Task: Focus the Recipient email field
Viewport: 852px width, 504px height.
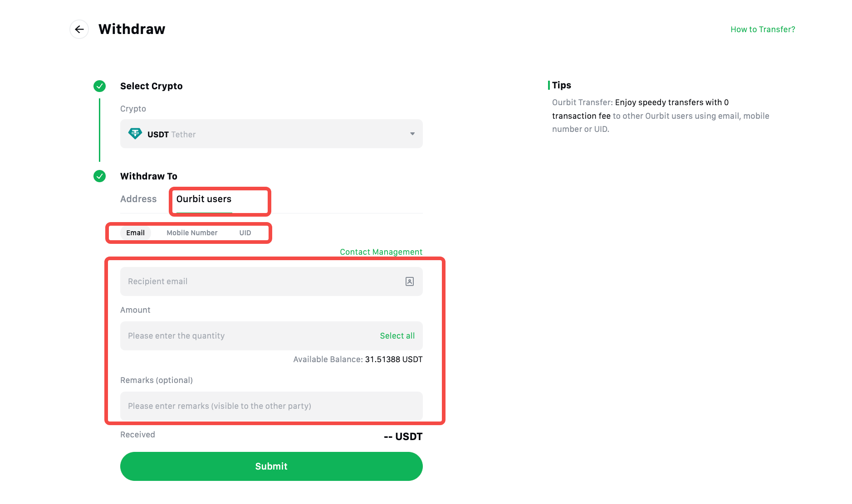Action: click(x=259, y=281)
